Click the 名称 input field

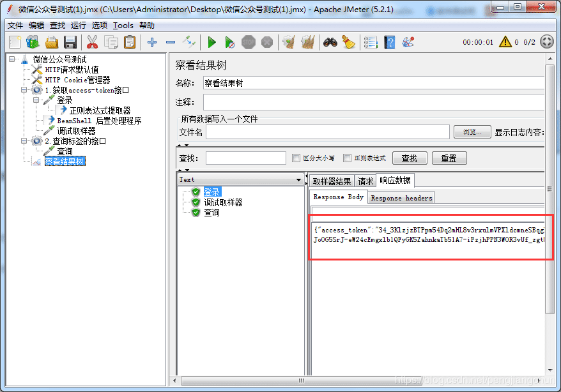tap(374, 83)
